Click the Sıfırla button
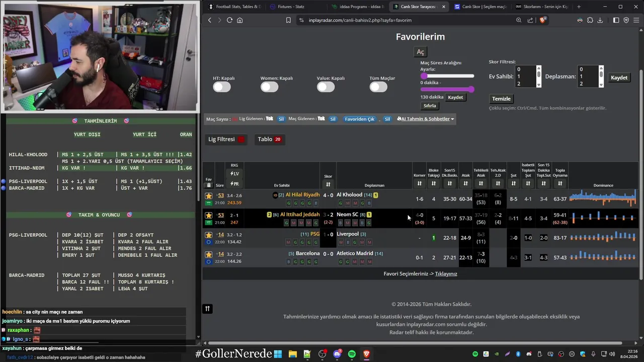644x362 pixels. 430,106
